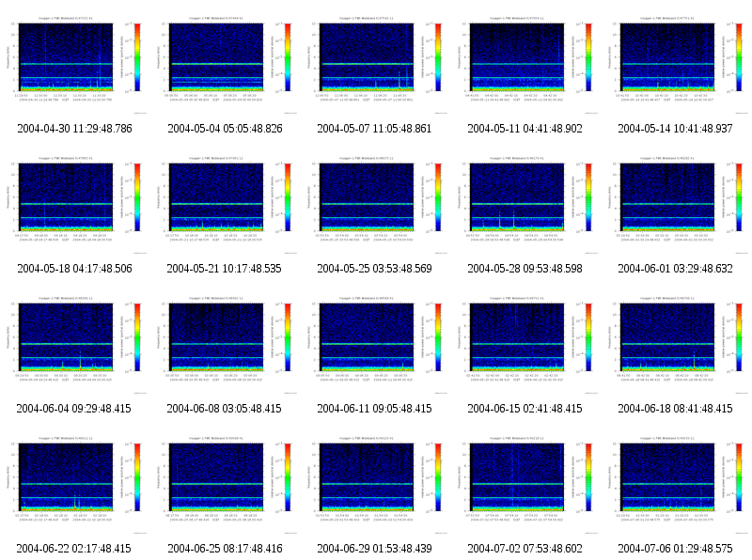This screenshot has height=560, width=752.
Task: Click the caption text 2004-06-04 09:29:48.415
Action: point(74,409)
